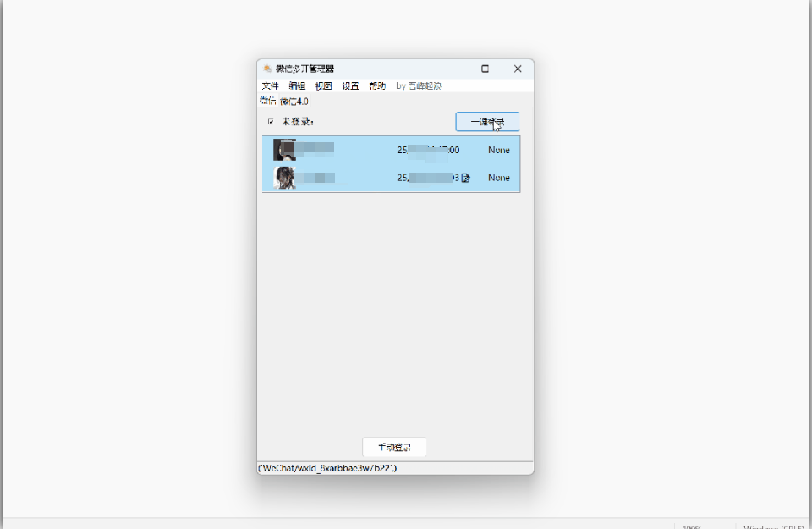Click the status bar text starting with WeChat/wxid
The image size is (812, 529).
327,468
